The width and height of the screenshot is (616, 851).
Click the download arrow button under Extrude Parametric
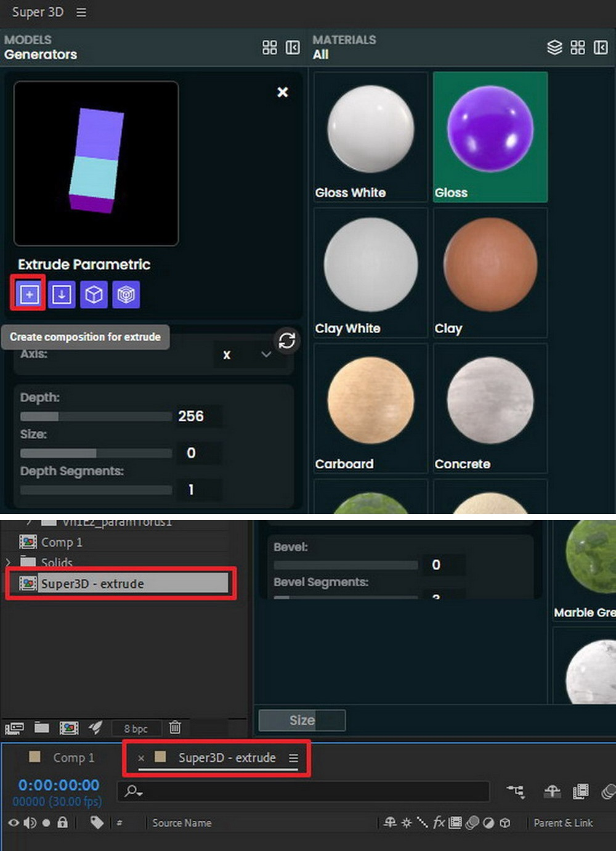click(62, 295)
